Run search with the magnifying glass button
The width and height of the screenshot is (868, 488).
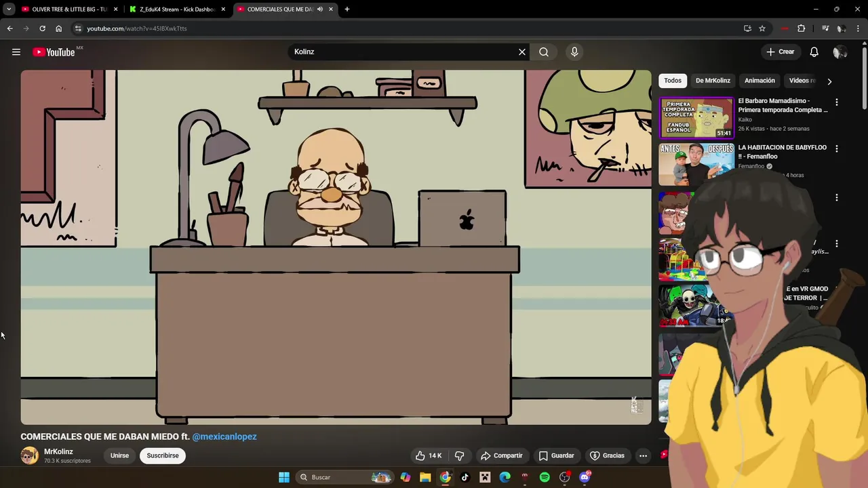[544, 52]
